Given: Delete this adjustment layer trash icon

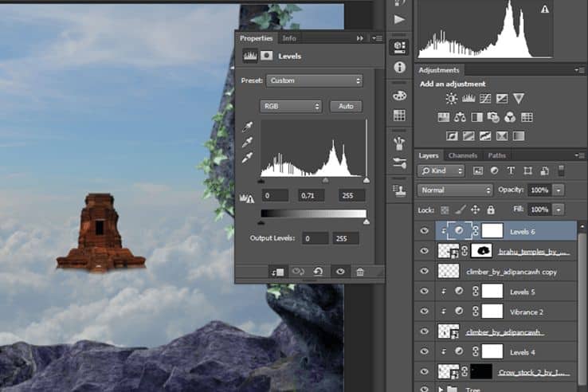Looking at the screenshot, I should (360, 272).
